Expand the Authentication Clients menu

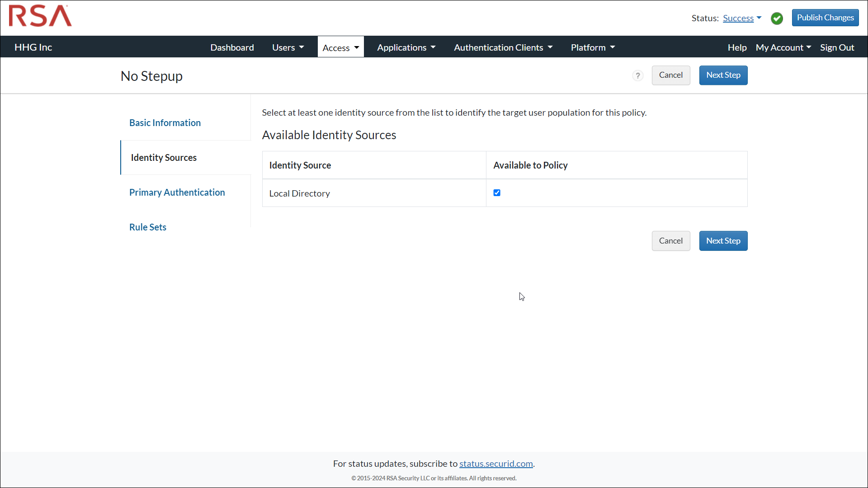tap(503, 47)
